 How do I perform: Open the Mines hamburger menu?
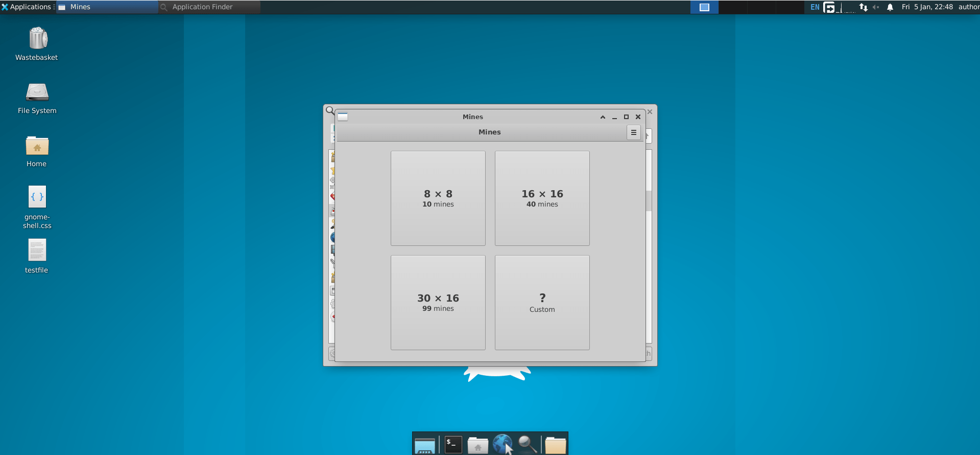pyautogui.click(x=633, y=132)
